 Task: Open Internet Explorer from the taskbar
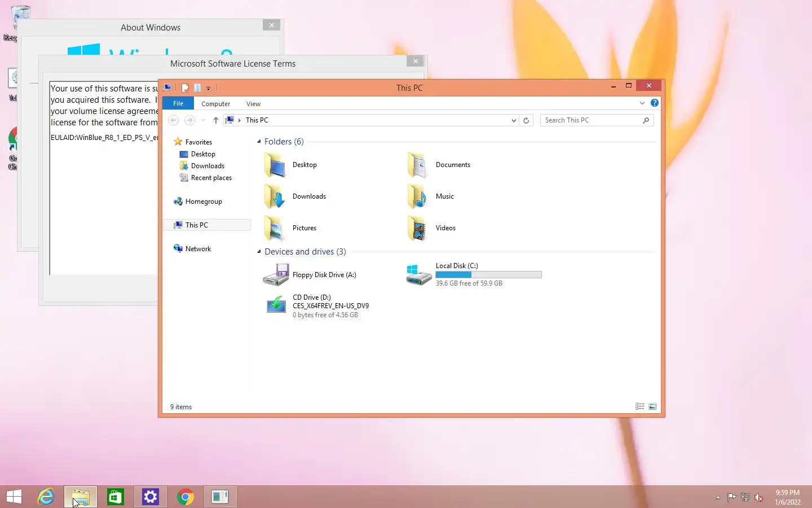[x=46, y=497]
